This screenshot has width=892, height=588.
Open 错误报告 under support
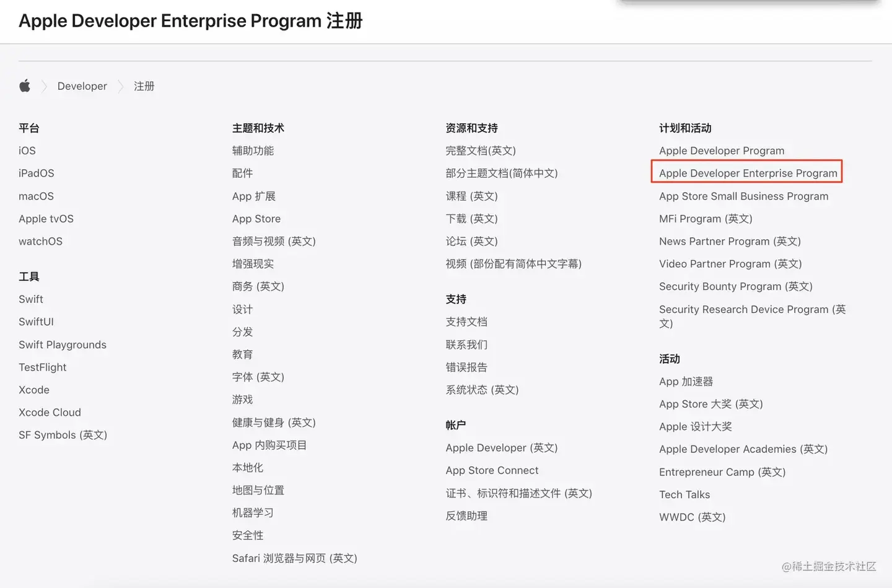(x=466, y=367)
